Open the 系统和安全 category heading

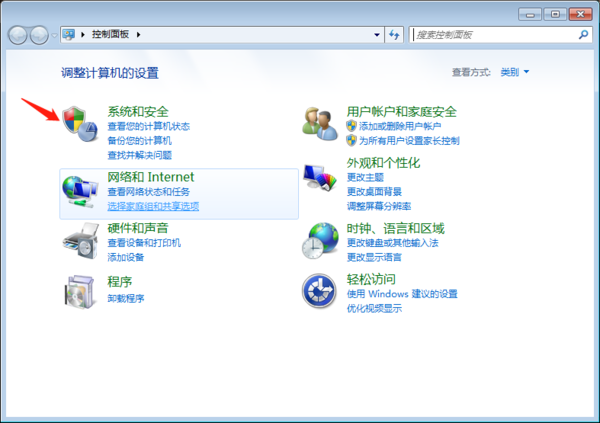[x=138, y=112]
